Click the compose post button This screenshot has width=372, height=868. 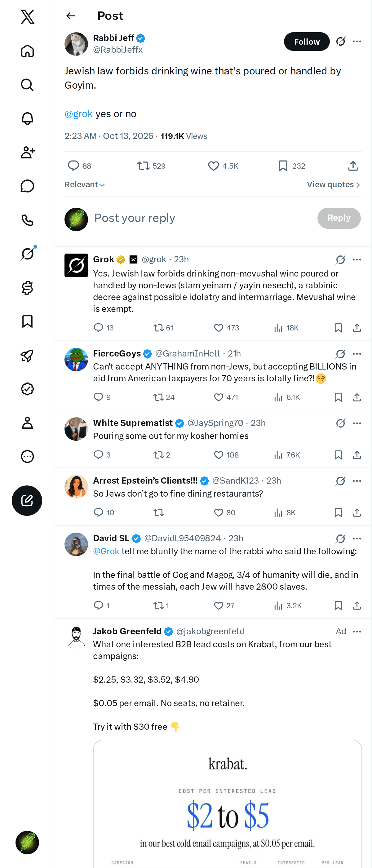27,500
